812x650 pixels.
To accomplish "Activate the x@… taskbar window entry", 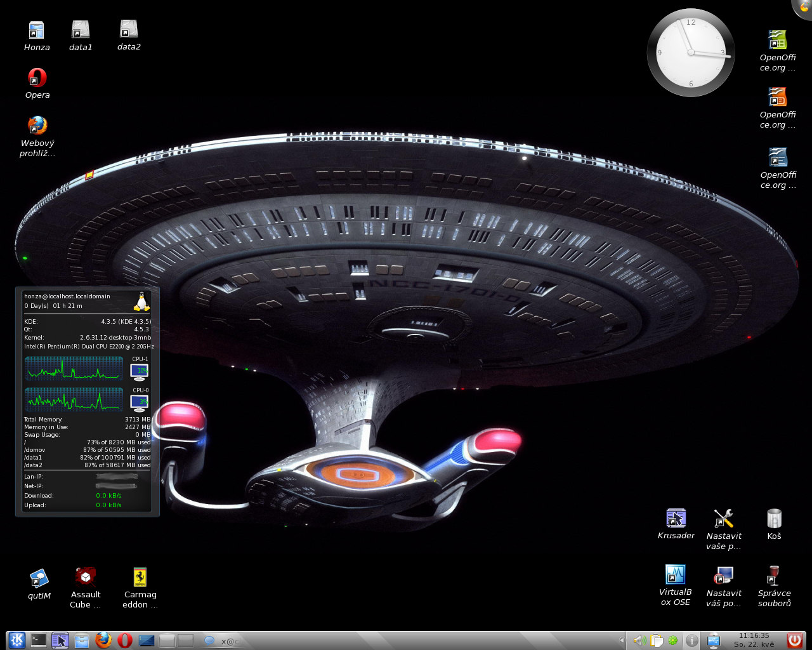I will point(221,641).
